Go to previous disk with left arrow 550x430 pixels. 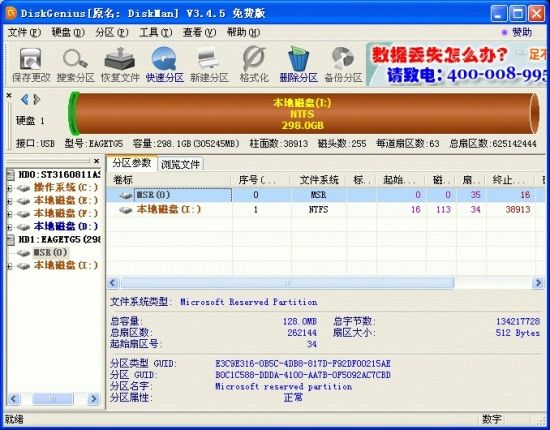point(25,100)
